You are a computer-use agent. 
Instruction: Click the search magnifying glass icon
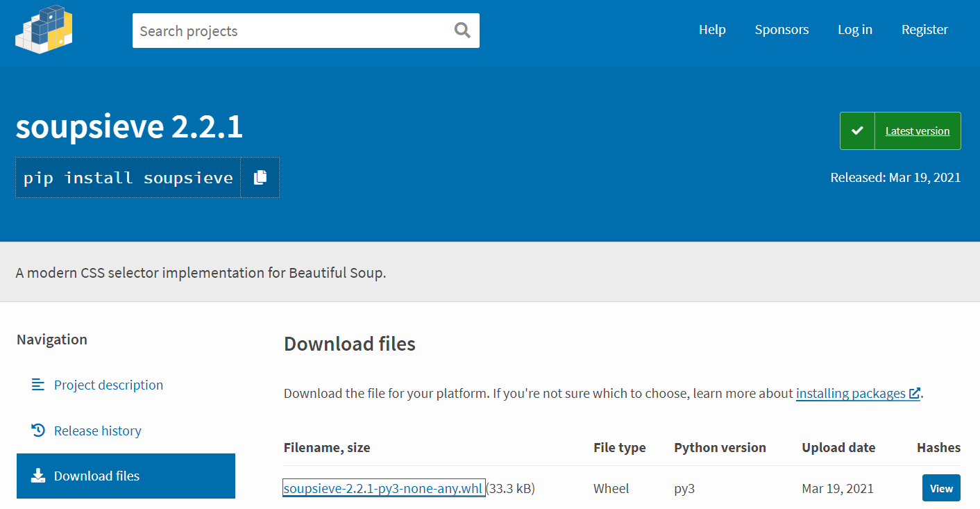point(461,31)
